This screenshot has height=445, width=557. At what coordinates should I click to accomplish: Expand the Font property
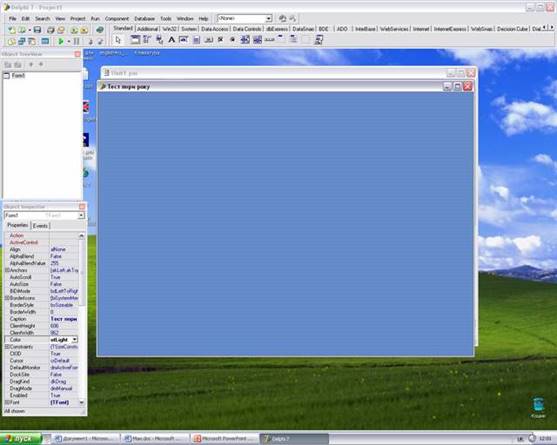tap(7, 402)
